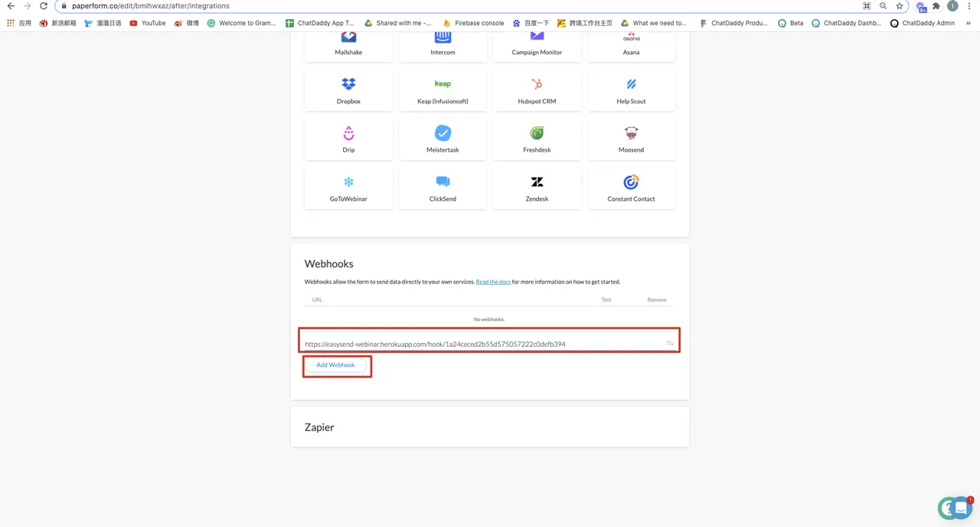Choose the Moosend integration

coord(631,139)
